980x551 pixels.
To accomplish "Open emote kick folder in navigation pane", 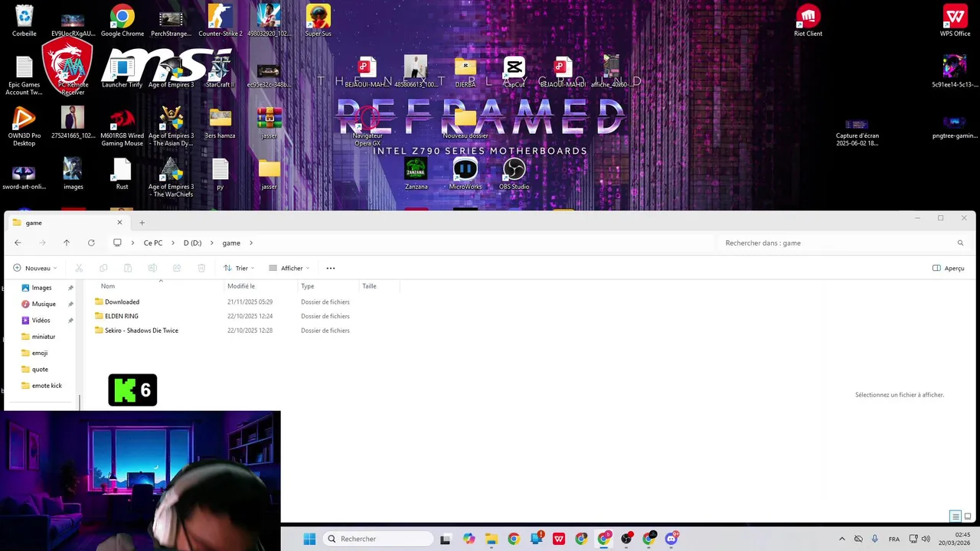I will 46,386.
